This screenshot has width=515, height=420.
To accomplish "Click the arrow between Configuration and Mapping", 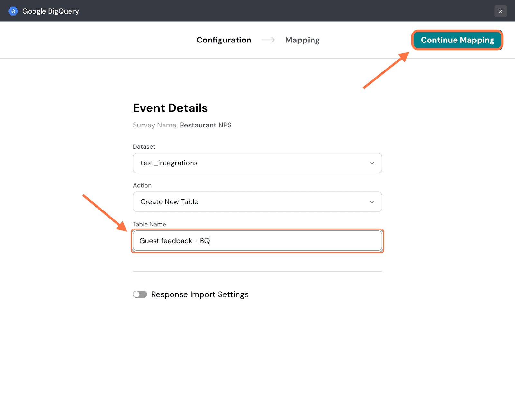I will tap(268, 40).
